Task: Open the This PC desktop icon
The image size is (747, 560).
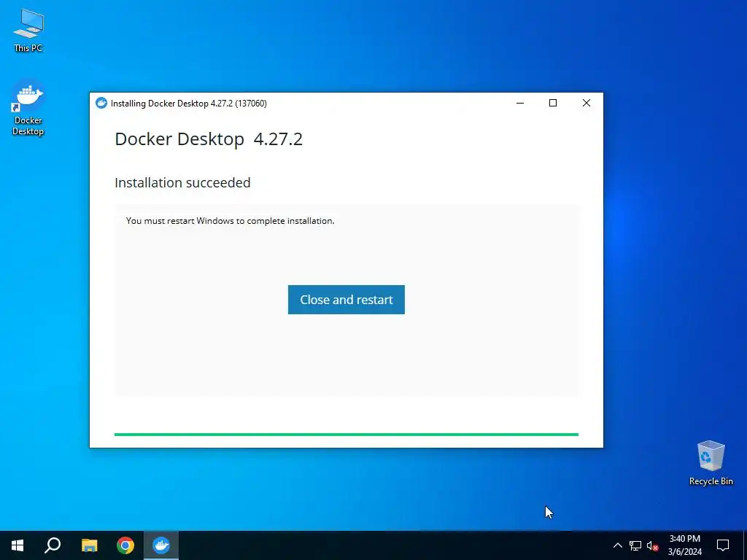Action: click(28, 31)
